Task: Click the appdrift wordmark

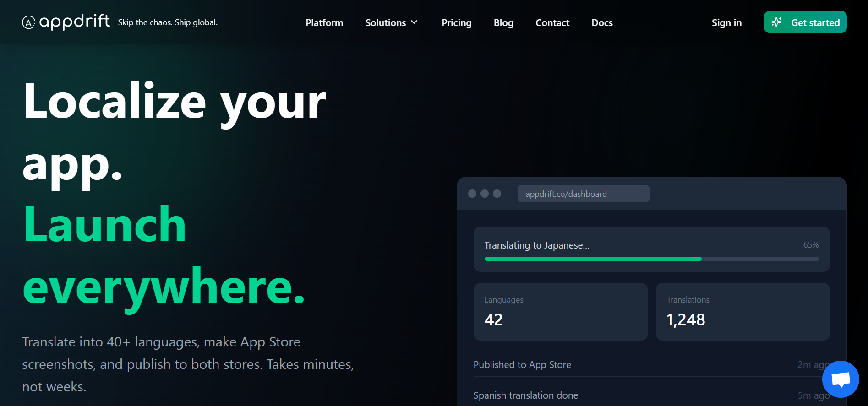Action: tap(75, 22)
